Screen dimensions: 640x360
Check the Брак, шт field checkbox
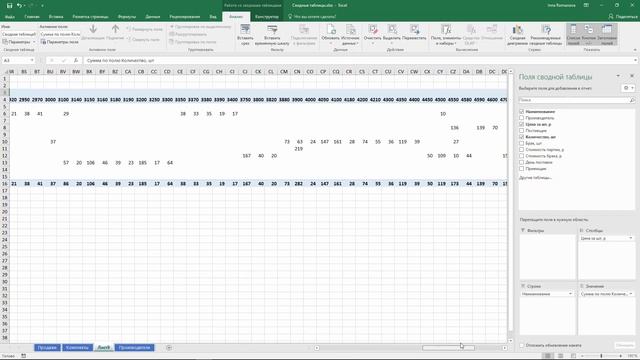(521, 143)
